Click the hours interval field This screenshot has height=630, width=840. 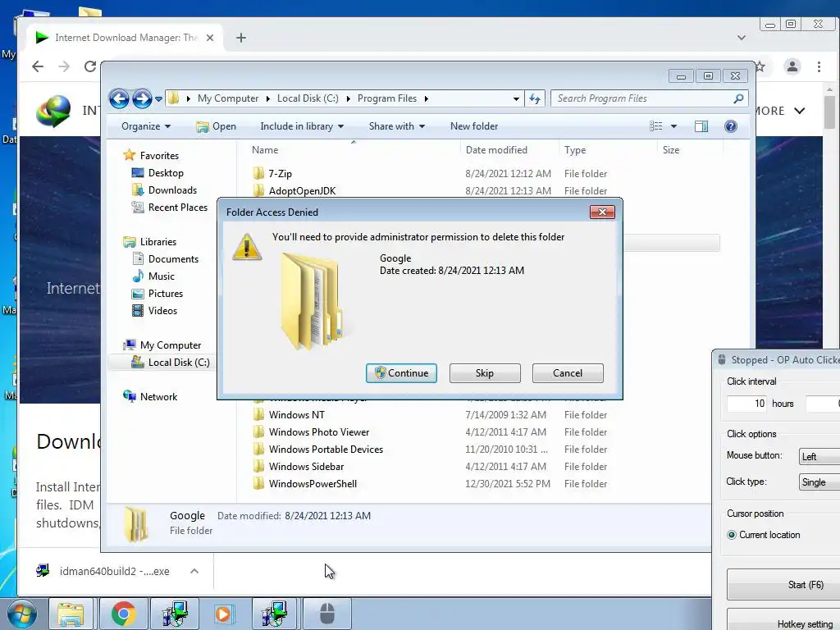pos(746,404)
